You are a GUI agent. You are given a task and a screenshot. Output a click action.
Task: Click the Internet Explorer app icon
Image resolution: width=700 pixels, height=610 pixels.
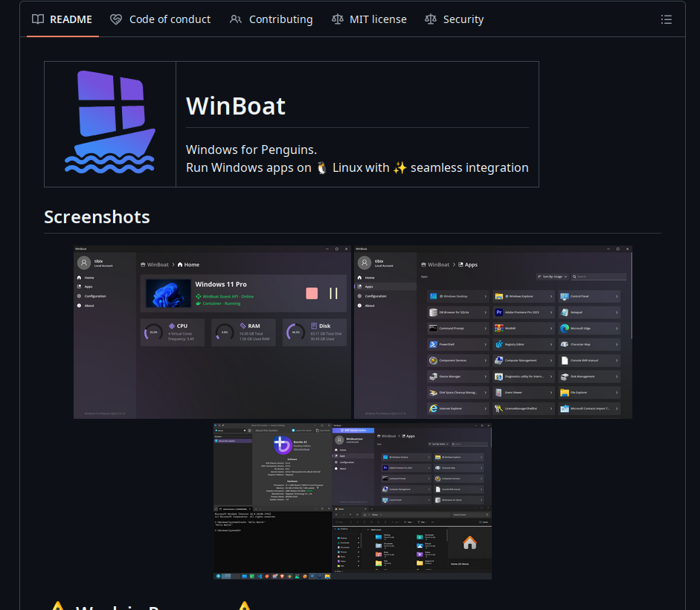tap(433, 408)
